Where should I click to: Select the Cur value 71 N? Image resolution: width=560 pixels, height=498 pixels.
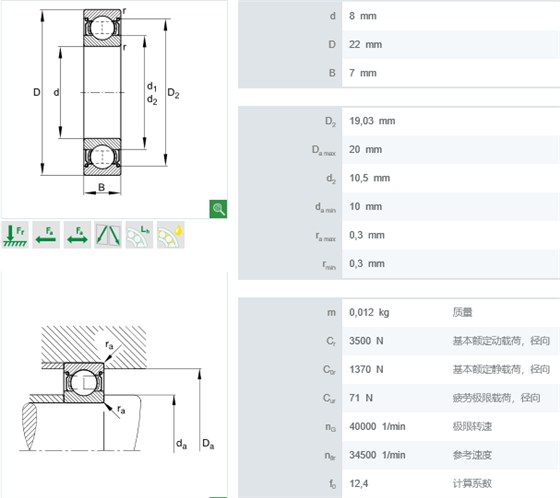tap(361, 398)
